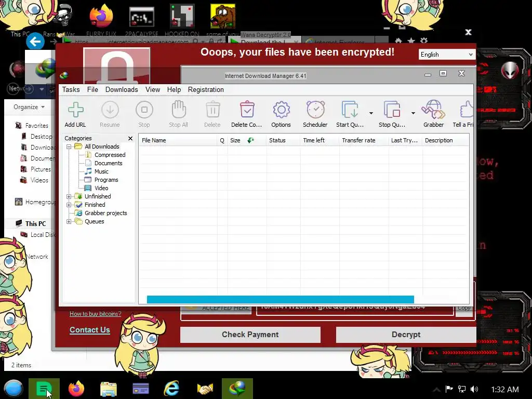This screenshot has height=399, width=532.
Task: Launch the Grabber tool icon
Action: [x=433, y=109]
